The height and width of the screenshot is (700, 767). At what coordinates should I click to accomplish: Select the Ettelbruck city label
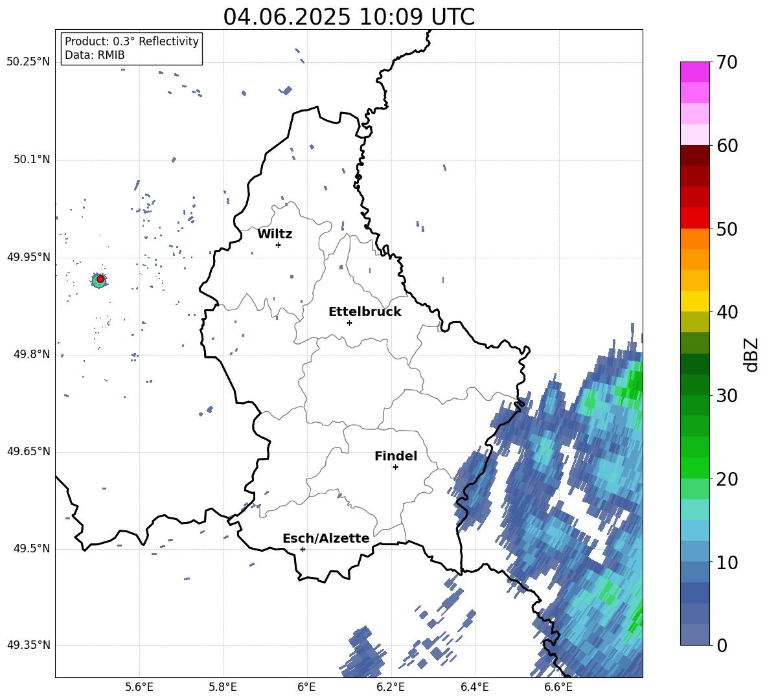click(x=365, y=312)
